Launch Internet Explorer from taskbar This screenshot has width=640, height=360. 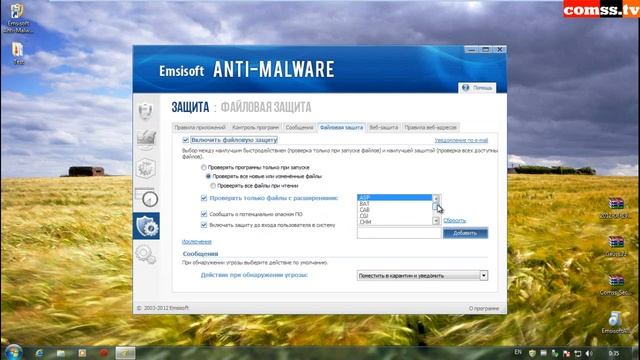pyautogui.click(x=40, y=353)
